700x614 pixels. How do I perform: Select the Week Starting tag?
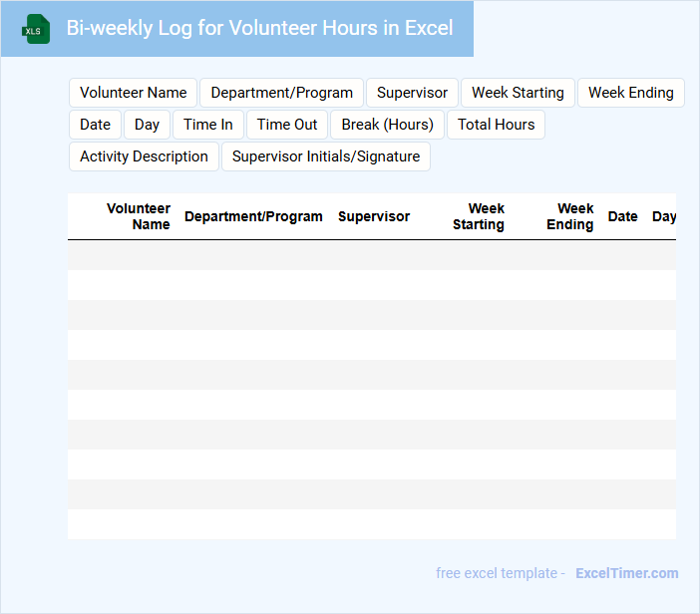[x=518, y=93]
